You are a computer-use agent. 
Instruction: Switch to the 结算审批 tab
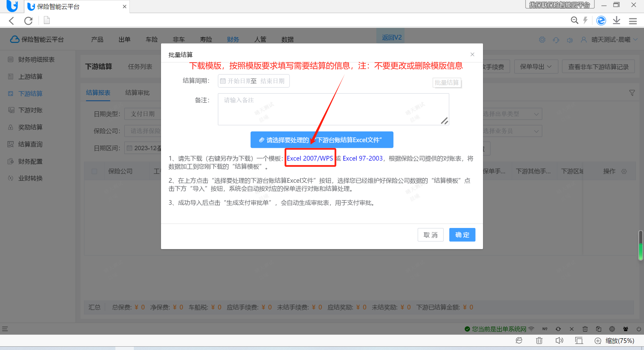coord(138,93)
